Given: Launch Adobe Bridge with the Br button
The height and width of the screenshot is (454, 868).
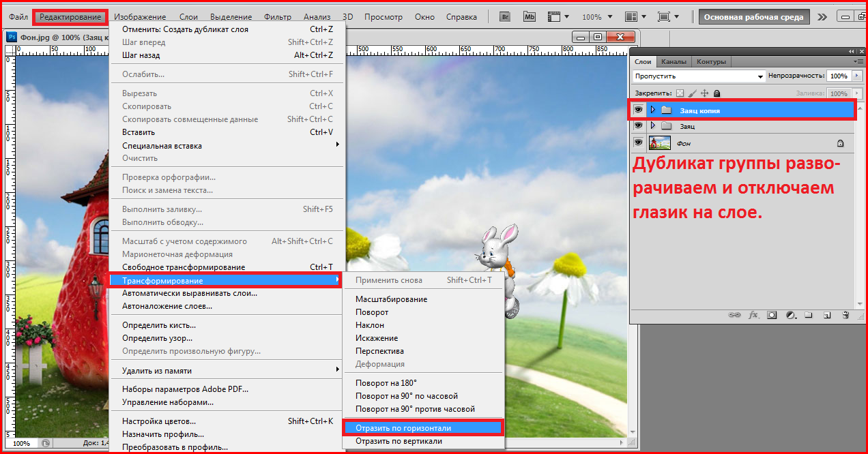Looking at the screenshot, I should pos(505,16).
